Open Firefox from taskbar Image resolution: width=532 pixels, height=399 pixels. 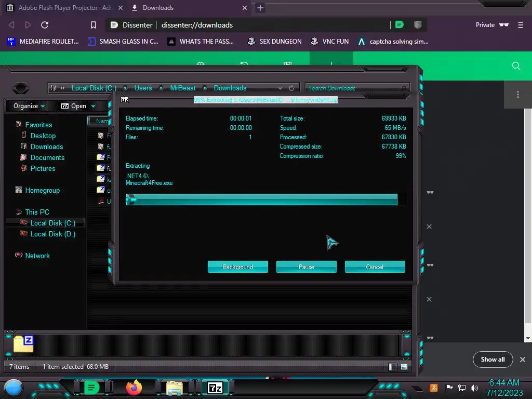click(134, 388)
